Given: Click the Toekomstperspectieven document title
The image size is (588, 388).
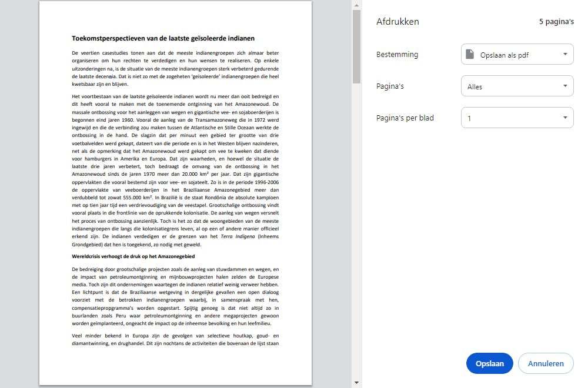Looking at the screenshot, I should click(x=163, y=38).
